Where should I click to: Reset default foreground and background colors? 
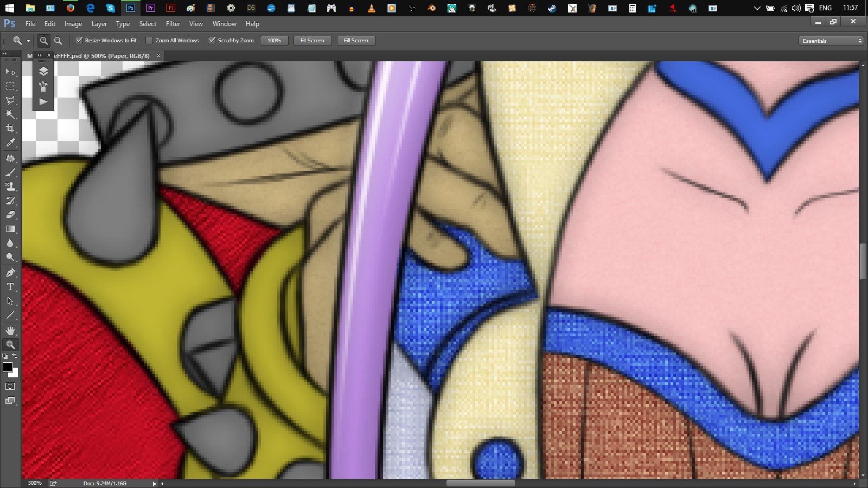5,356
